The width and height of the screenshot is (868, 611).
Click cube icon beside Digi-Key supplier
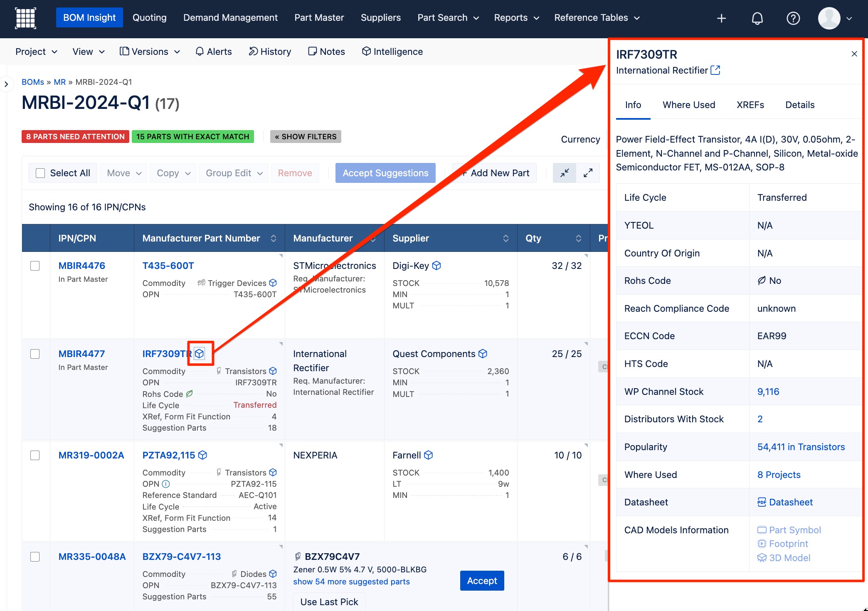[x=436, y=266]
